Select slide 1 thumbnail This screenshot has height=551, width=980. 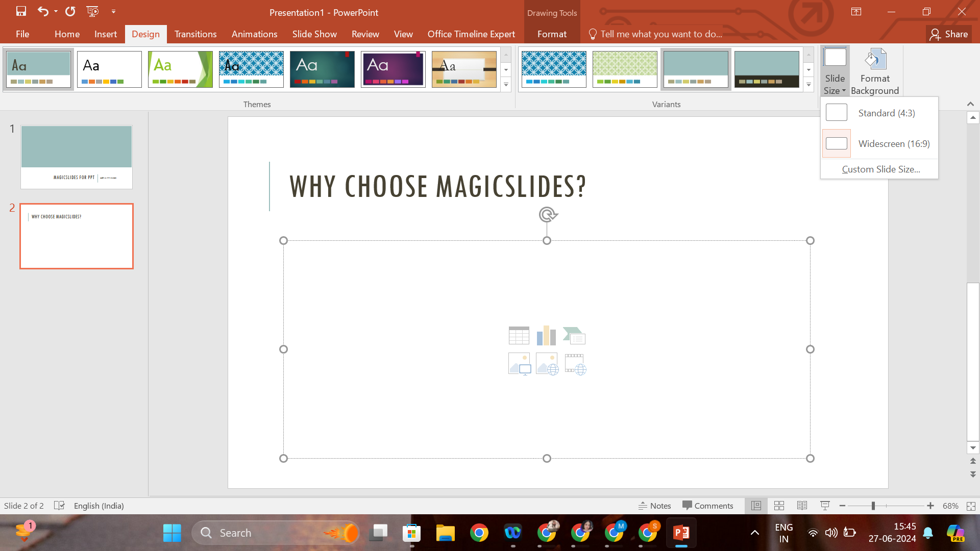[77, 157]
